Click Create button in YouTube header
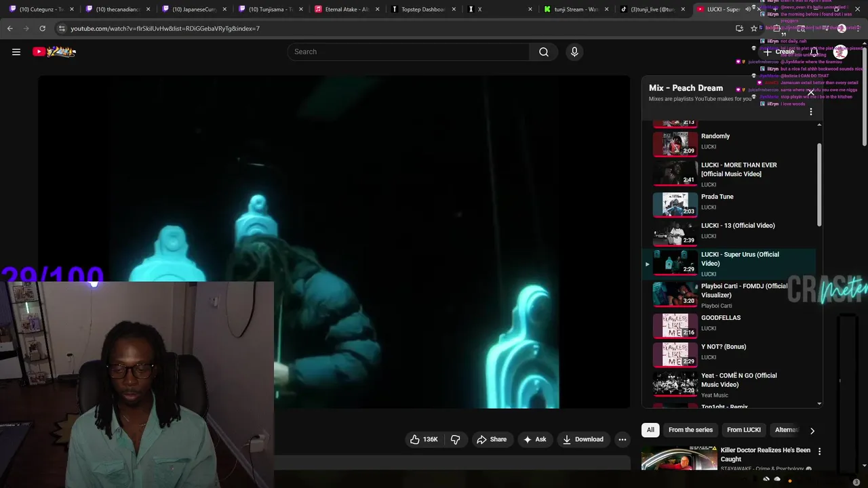The width and height of the screenshot is (868, 488). [x=778, y=52]
